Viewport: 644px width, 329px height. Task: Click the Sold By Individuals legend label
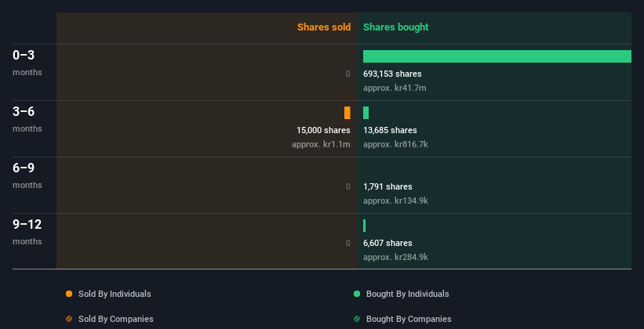point(115,294)
